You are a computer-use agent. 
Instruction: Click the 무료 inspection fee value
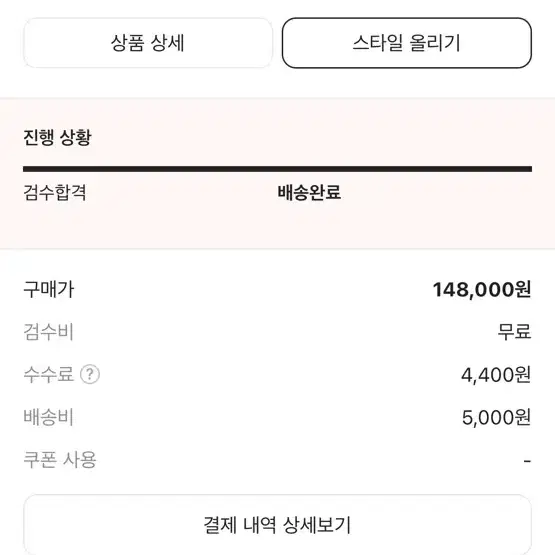[x=514, y=332]
